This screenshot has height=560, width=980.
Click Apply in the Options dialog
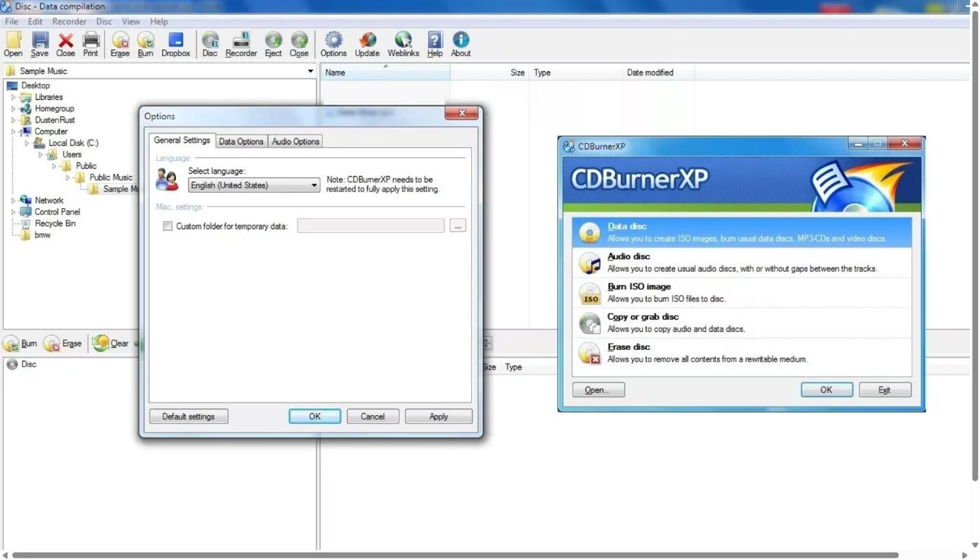coord(438,416)
